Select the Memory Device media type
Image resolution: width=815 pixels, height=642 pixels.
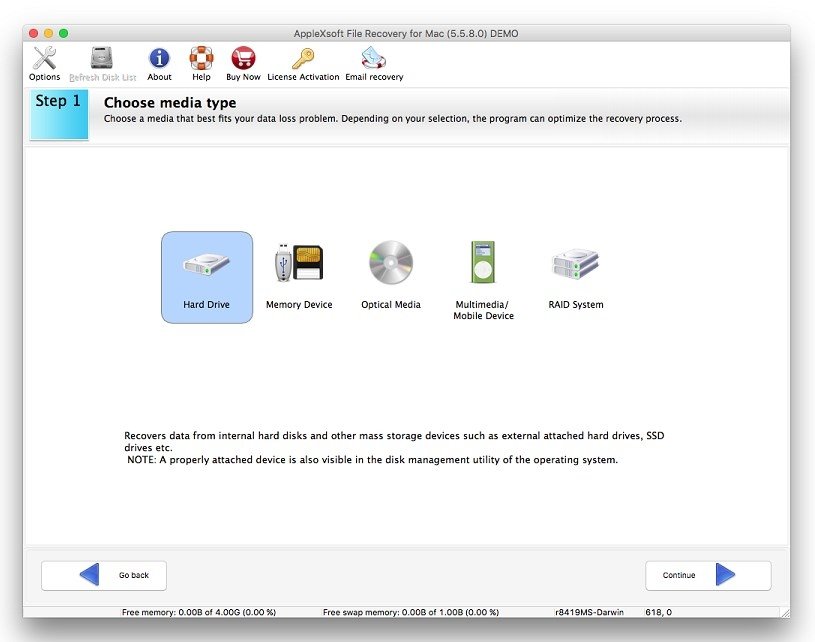pyautogui.click(x=299, y=276)
